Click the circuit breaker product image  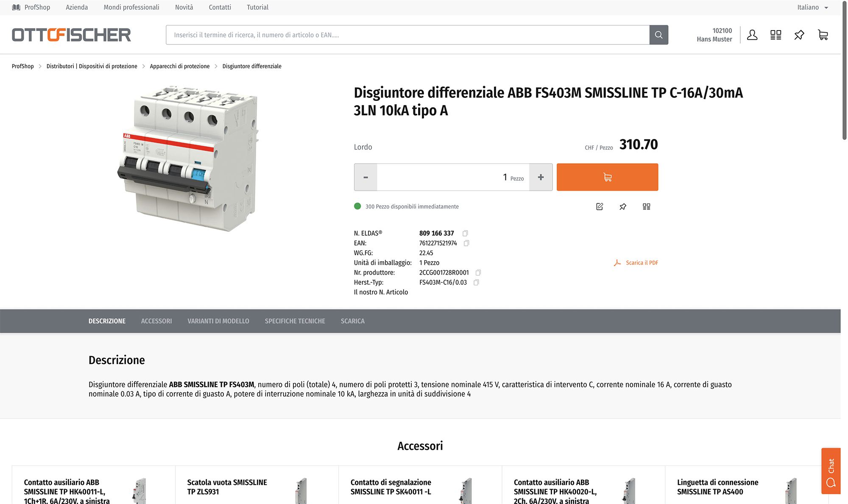point(188,159)
